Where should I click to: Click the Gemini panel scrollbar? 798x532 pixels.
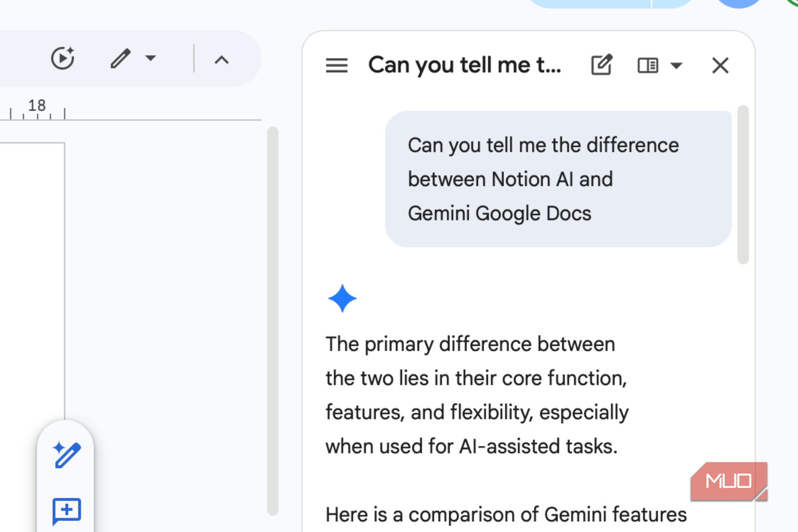743,185
